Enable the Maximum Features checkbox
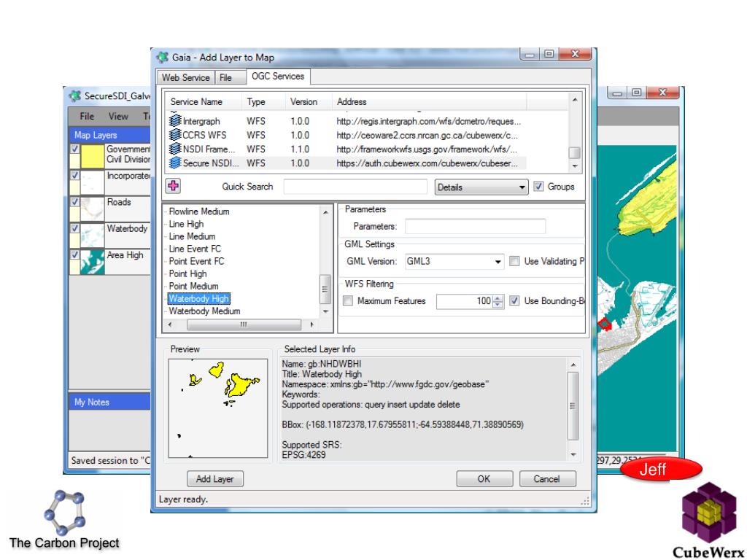The height and width of the screenshot is (560, 747). (348, 301)
